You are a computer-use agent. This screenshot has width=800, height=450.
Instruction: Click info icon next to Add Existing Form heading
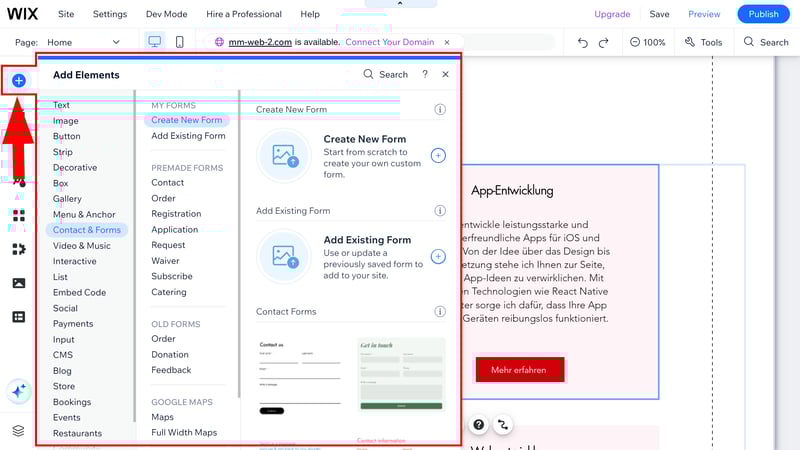click(x=440, y=211)
